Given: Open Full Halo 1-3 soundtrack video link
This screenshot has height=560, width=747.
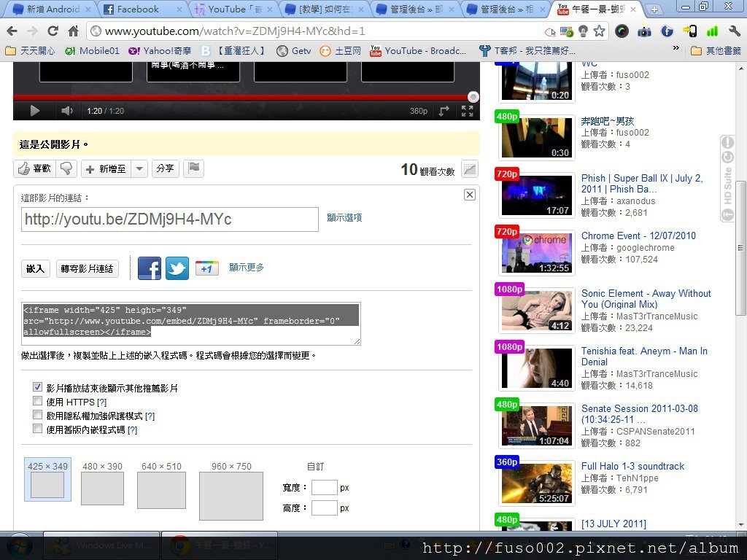Looking at the screenshot, I should click(632, 466).
